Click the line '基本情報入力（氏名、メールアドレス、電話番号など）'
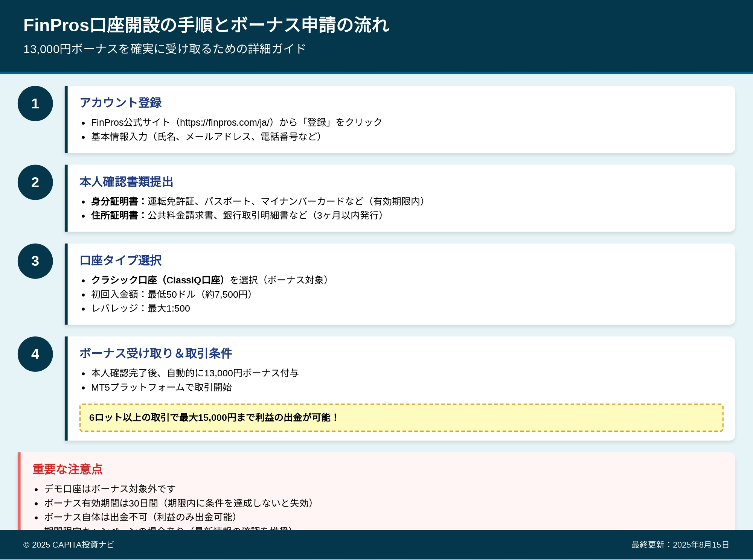The height and width of the screenshot is (560, 753). point(206,137)
